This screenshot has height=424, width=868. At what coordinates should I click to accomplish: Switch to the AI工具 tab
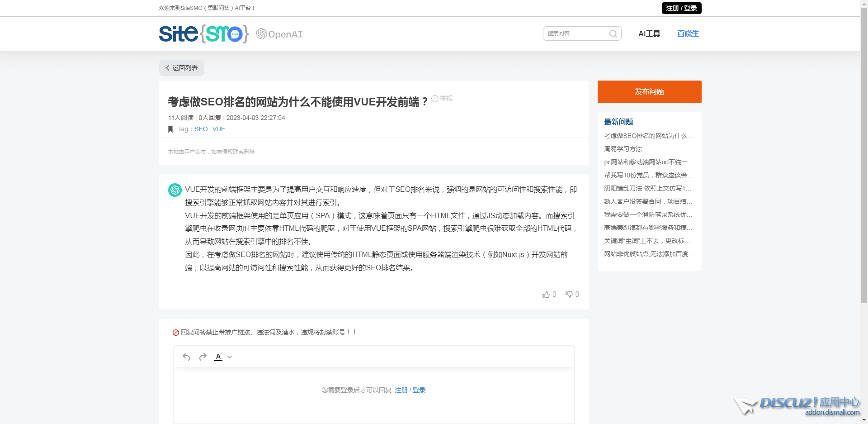[x=649, y=33]
